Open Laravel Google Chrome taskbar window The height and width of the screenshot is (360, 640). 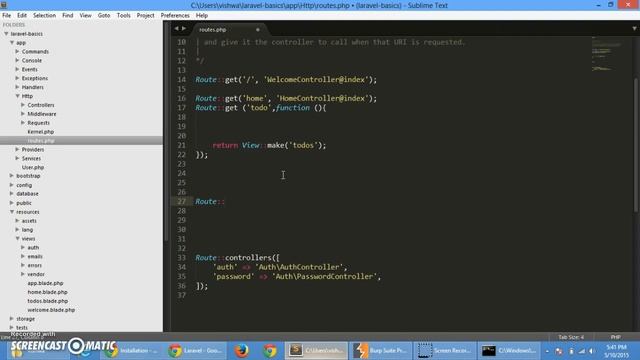[x=195, y=351]
